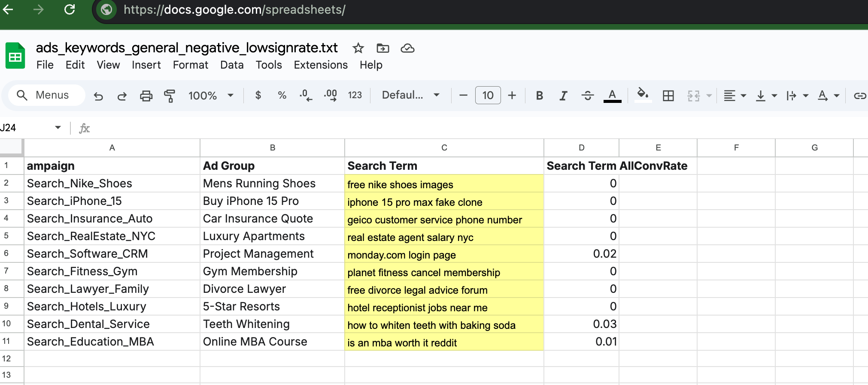Insert a link

tap(859, 96)
